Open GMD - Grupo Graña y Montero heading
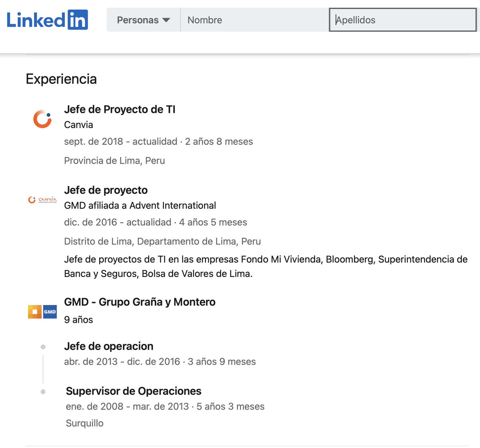The image size is (480, 448). pos(140,302)
